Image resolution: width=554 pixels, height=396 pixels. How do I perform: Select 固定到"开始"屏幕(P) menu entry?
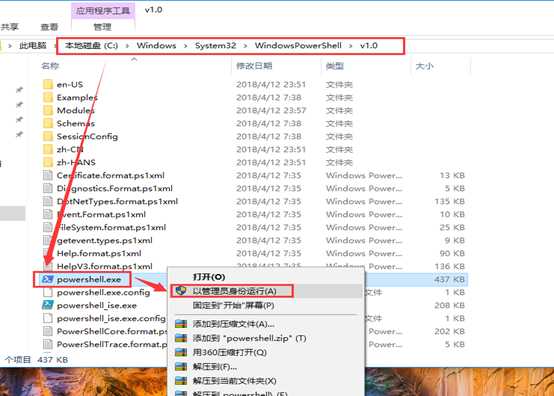click(x=234, y=305)
